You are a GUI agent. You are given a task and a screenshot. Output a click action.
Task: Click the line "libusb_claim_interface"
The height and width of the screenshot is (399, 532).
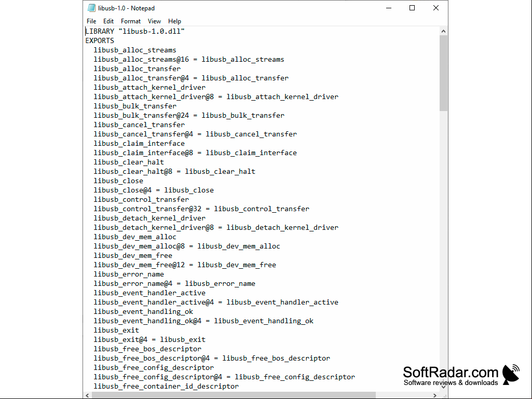click(139, 144)
